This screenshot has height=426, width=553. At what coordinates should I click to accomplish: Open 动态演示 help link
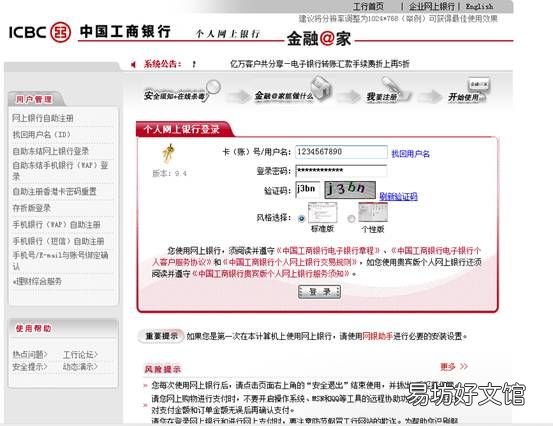click(80, 367)
